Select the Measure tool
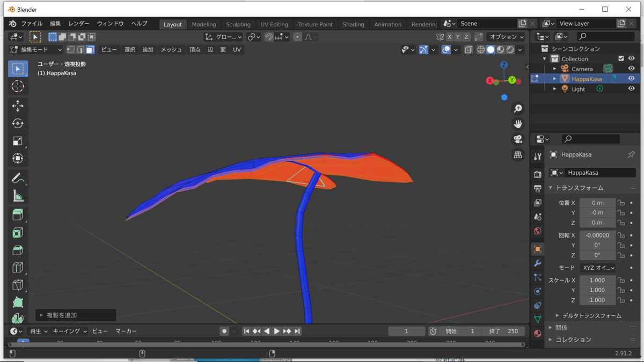Screen dimensions: 644x362 [18, 196]
